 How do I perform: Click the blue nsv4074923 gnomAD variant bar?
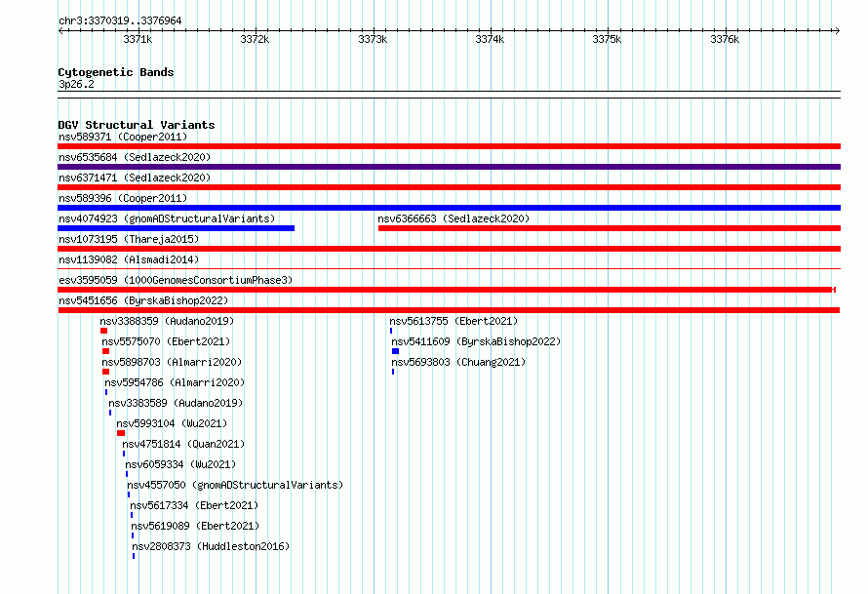click(x=176, y=228)
